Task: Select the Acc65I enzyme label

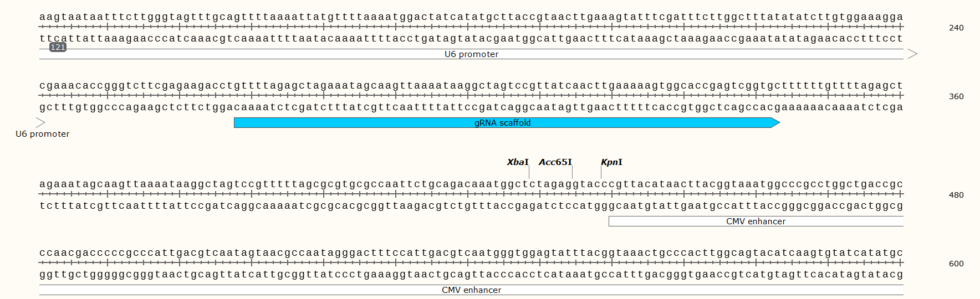Action: [x=555, y=162]
